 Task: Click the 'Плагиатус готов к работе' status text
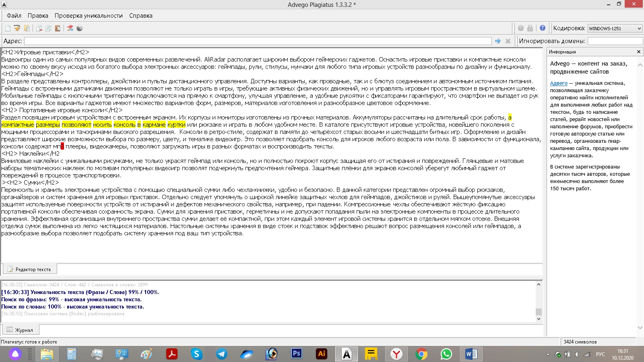(x=29, y=342)
